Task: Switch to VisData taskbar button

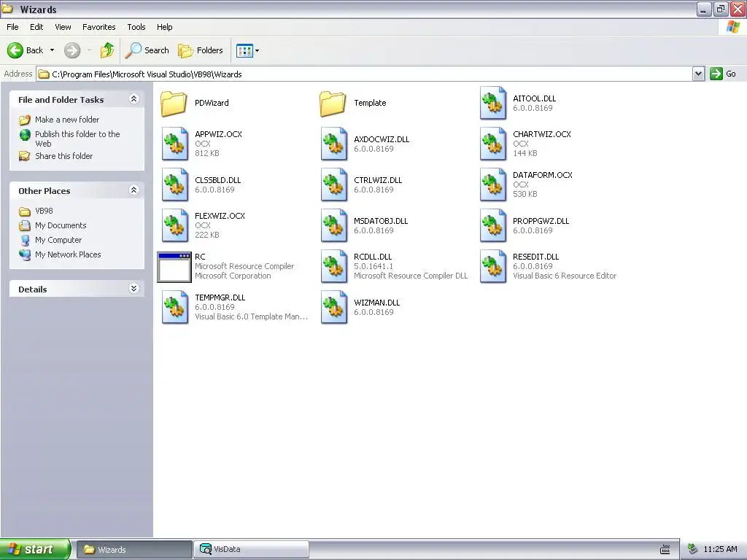Action: [x=252, y=549]
